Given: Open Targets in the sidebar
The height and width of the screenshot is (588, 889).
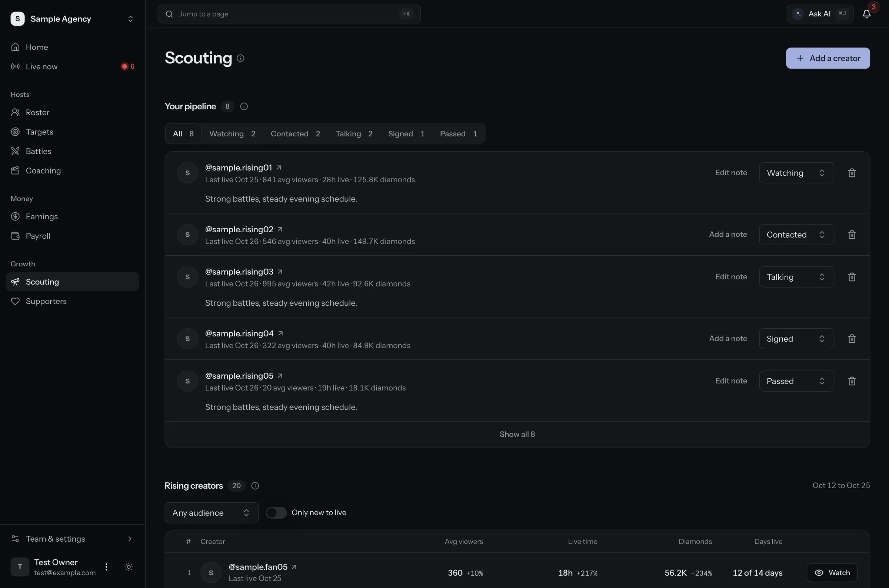Looking at the screenshot, I should click(x=73, y=132).
